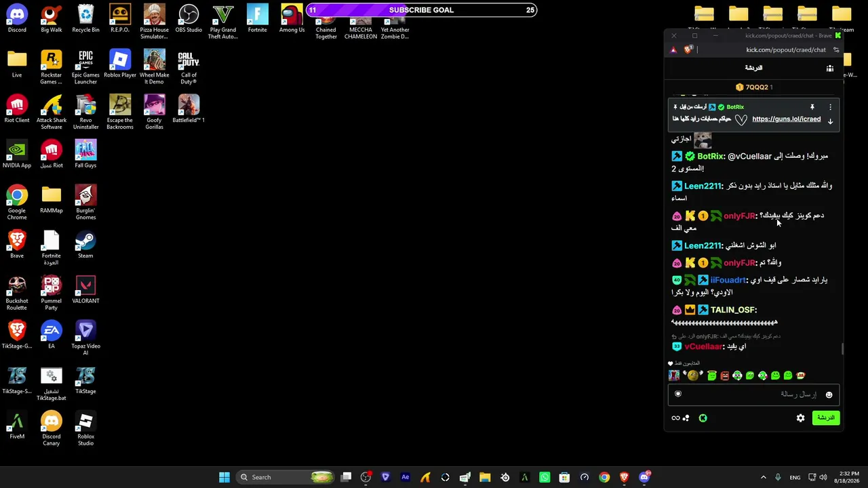This screenshot has height=488, width=868.
Task: Select the Call of Duty icon
Action: pyautogui.click(x=189, y=67)
